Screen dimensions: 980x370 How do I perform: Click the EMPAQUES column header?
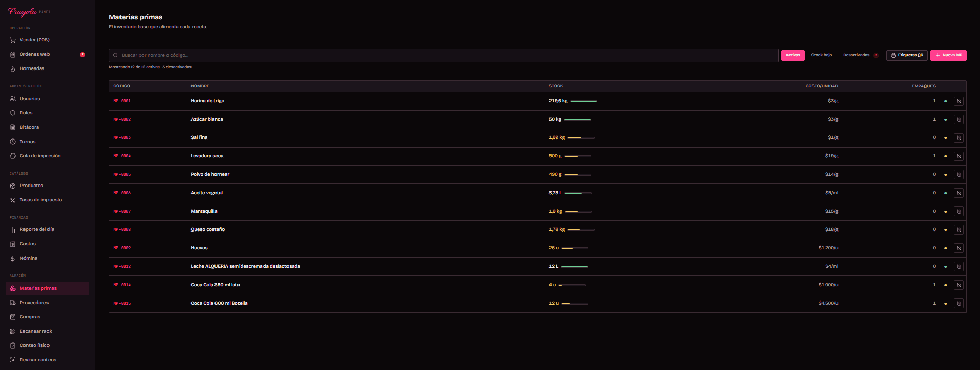[x=923, y=86]
